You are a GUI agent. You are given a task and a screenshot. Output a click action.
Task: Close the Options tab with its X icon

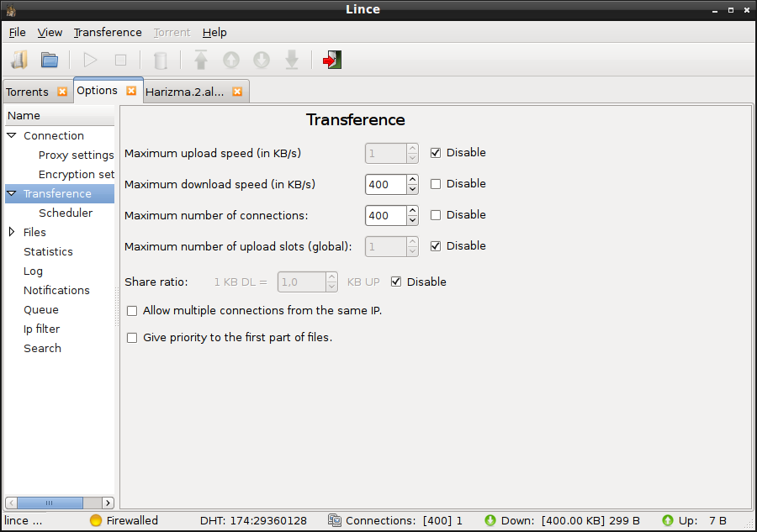click(131, 91)
